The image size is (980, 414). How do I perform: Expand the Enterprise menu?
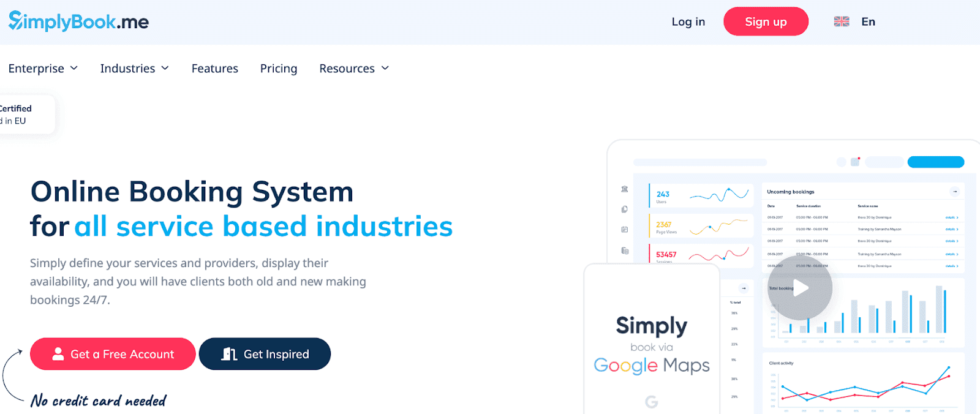click(43, 68)
